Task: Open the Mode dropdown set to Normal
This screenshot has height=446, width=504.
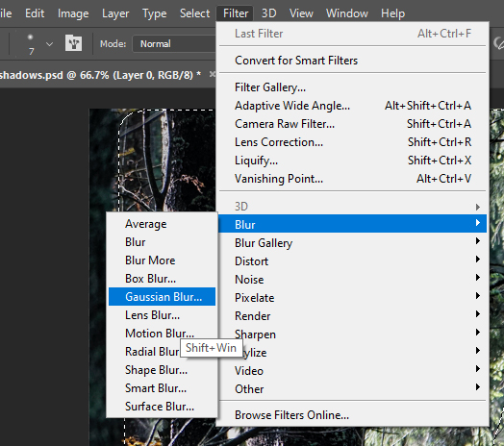Action: [x=174, y=43]
